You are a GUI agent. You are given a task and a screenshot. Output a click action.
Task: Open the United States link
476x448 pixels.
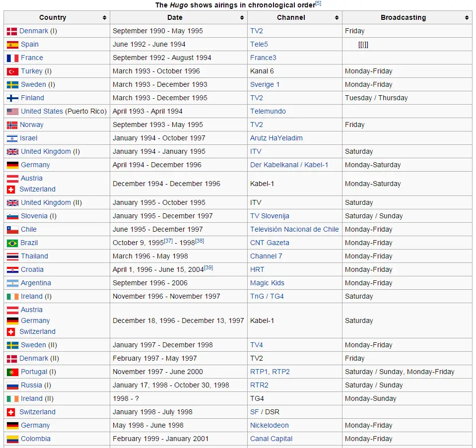(42, 111)
